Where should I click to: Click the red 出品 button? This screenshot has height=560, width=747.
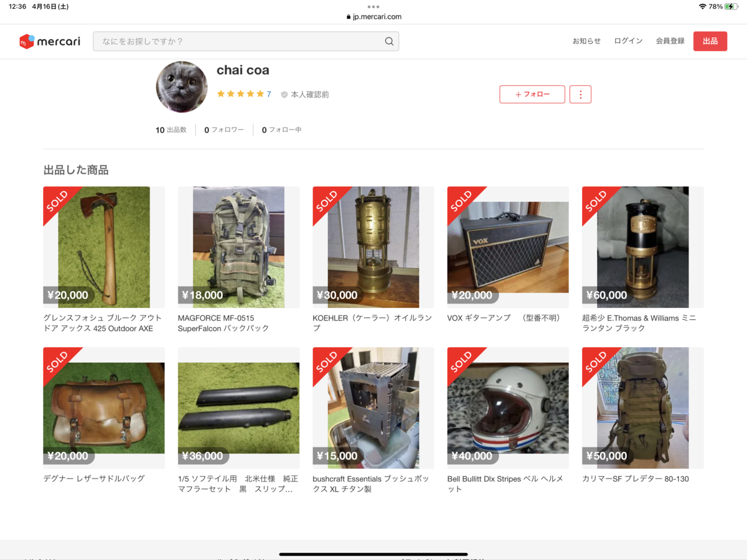pyautogui.click(x=710, y=41)
